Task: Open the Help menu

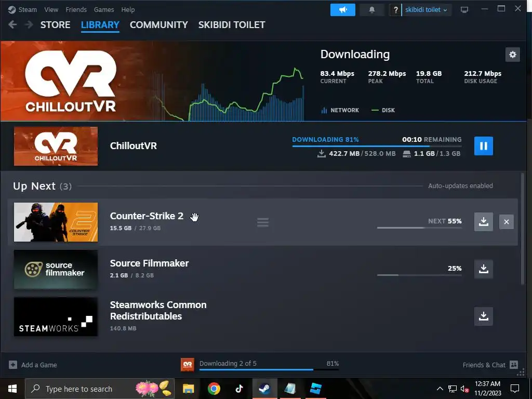Action: (128, 9)
